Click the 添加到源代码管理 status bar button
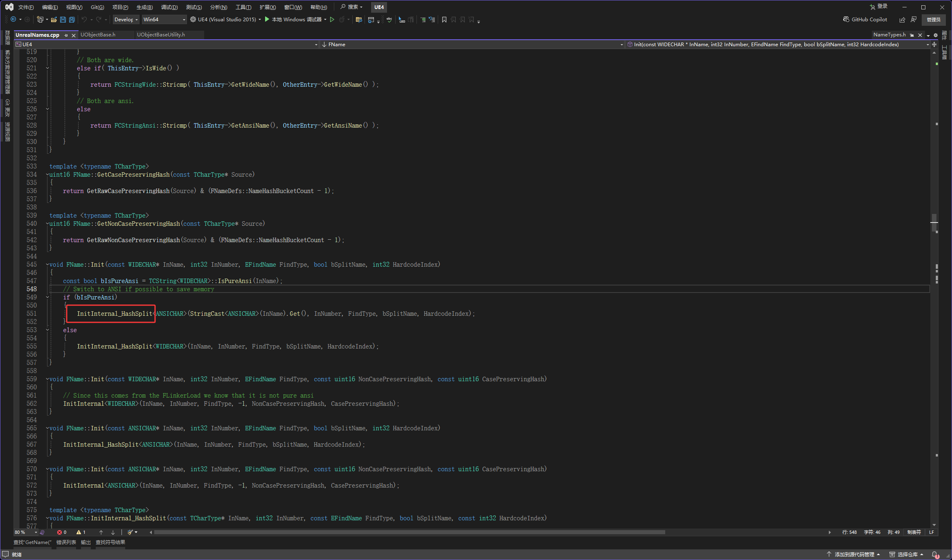952x560 pixels. 854,554
